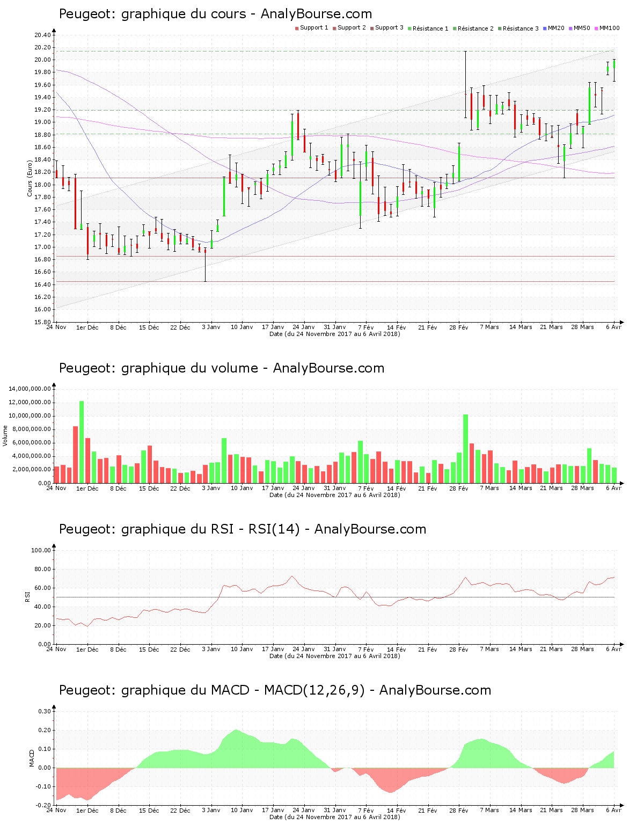Click the date range caption under MACD chart

point(335,817)
